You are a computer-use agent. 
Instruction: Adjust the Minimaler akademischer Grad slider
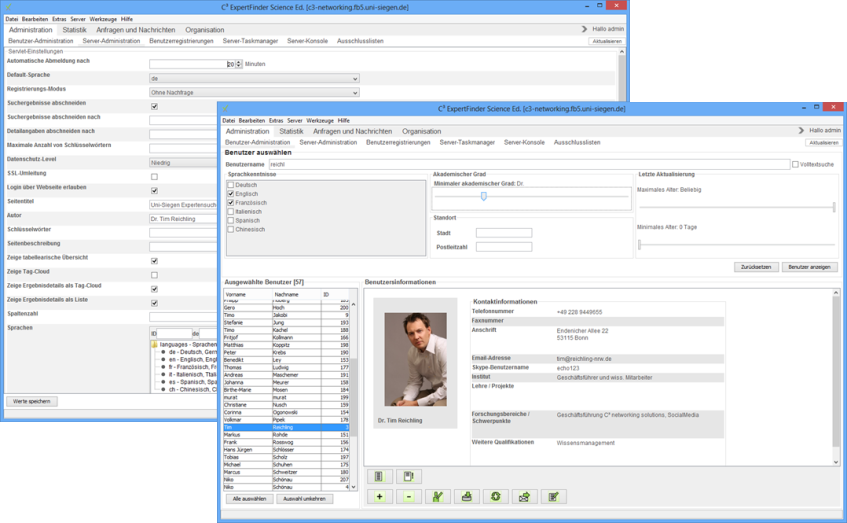coord(484,197)
